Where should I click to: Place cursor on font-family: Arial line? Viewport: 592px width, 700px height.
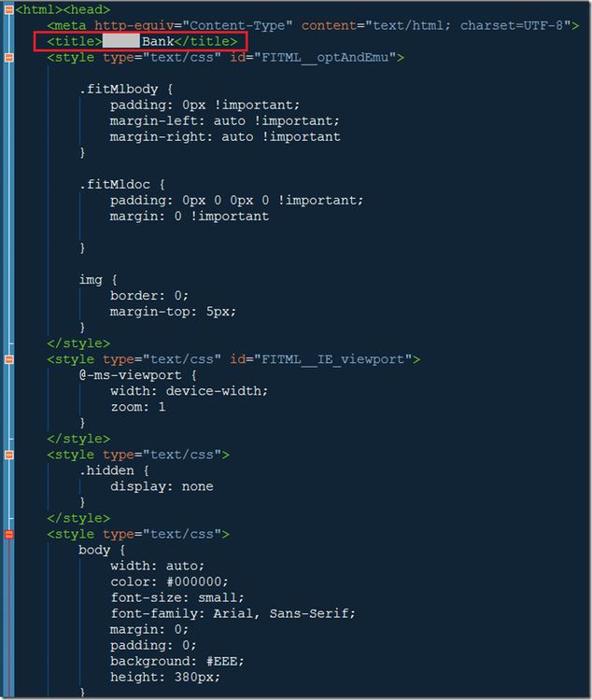pos(233,613)
